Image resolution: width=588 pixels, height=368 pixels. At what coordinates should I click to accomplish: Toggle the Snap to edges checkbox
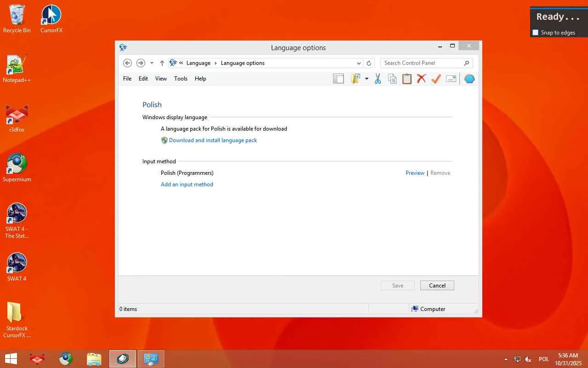pyautogui.click(x=535, y=33)
